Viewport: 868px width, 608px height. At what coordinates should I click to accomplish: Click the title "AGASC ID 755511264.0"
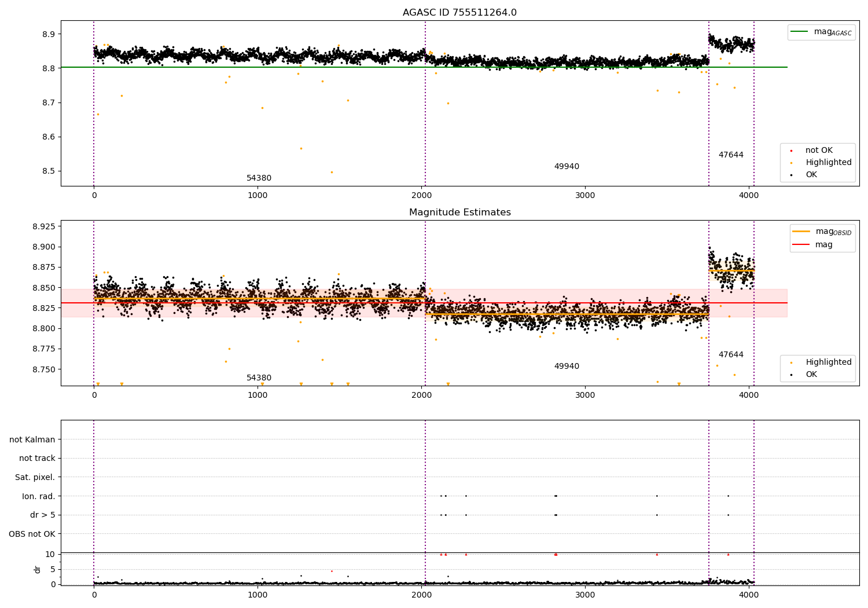(459, 13)
